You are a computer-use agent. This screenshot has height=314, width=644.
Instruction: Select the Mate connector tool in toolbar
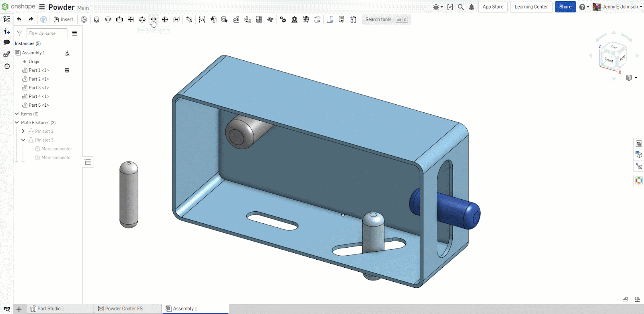pos(84,19)
